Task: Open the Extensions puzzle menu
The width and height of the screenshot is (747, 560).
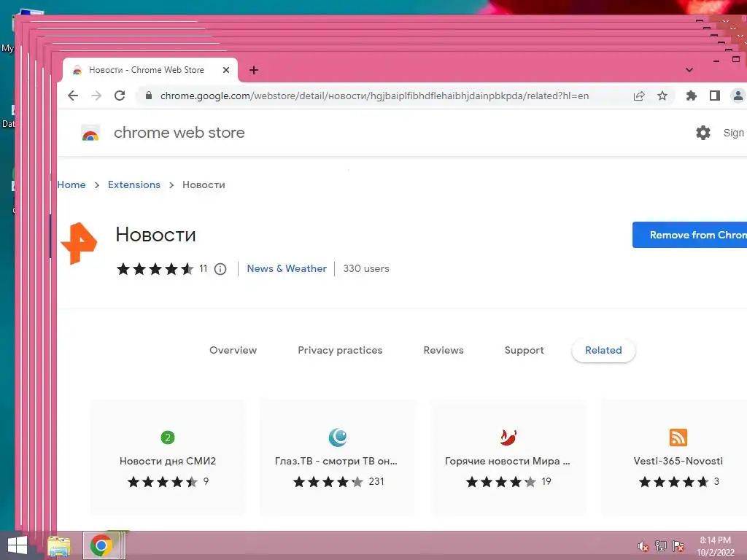Action: pyautogui.click(x=692, y=96)
